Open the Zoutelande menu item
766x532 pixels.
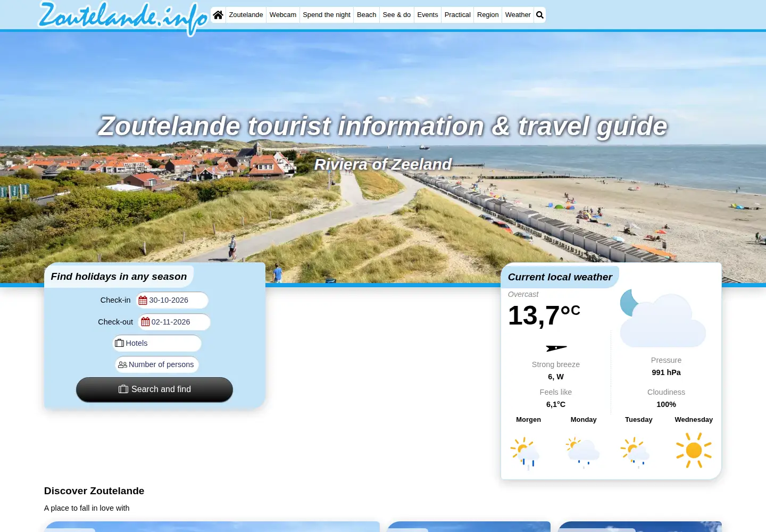tap(246, 15)
